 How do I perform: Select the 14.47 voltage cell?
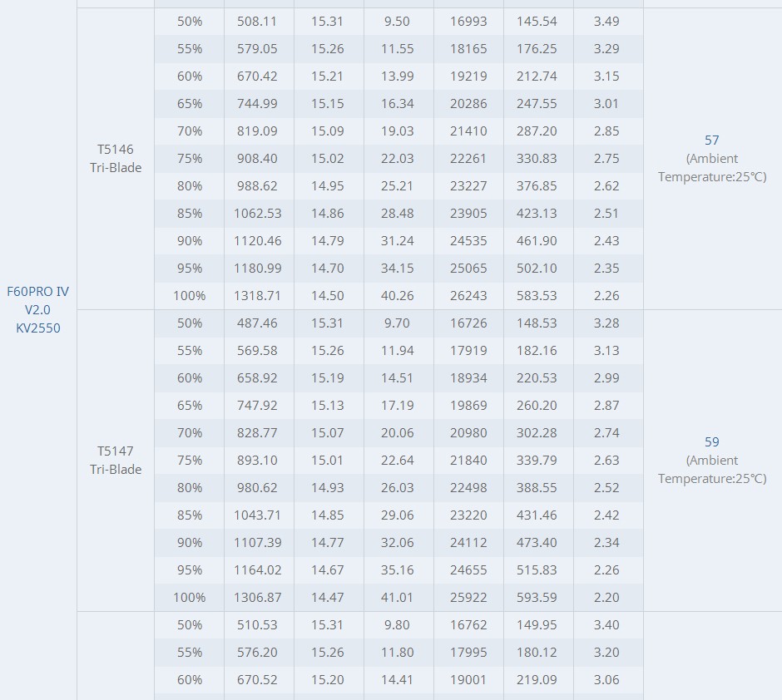tap(328, 598)
